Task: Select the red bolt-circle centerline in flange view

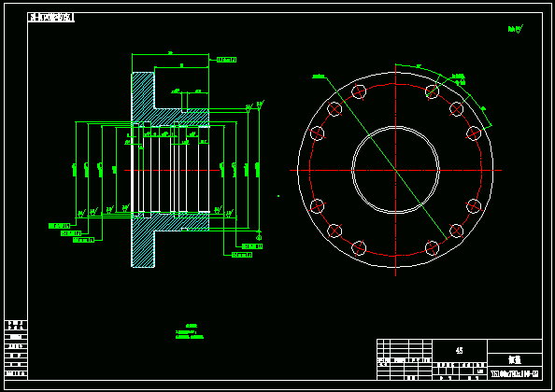Action: pyautogui.click(x=395, y=170)
